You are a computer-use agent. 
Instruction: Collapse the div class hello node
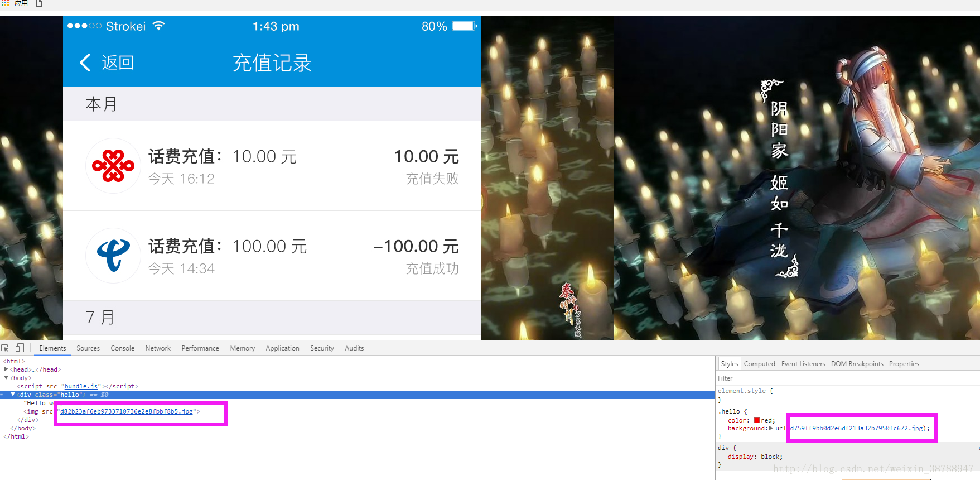tap(13, 395)
